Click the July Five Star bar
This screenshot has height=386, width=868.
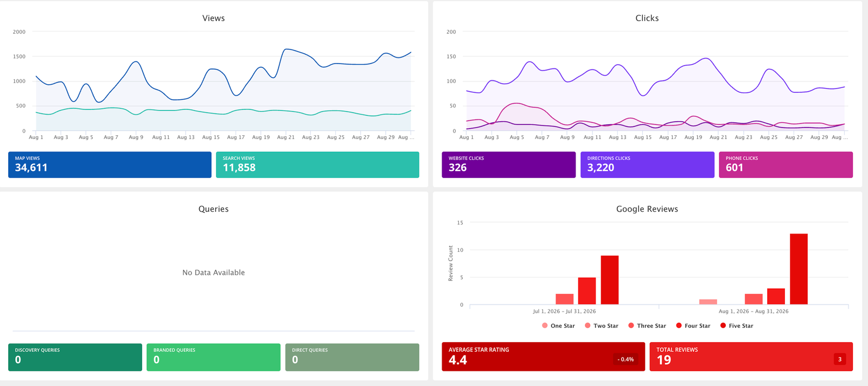pyautogui.click(x=610, y=280)
